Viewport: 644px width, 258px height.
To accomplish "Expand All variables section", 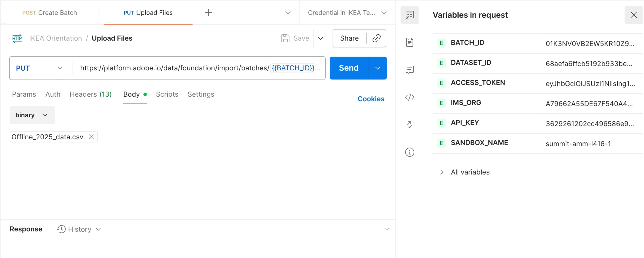I will point(465,172).
